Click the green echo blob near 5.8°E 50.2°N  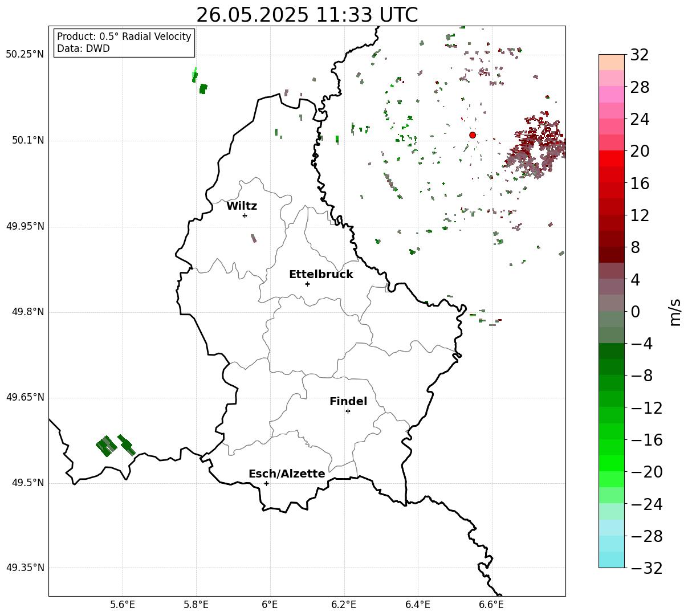203,88
